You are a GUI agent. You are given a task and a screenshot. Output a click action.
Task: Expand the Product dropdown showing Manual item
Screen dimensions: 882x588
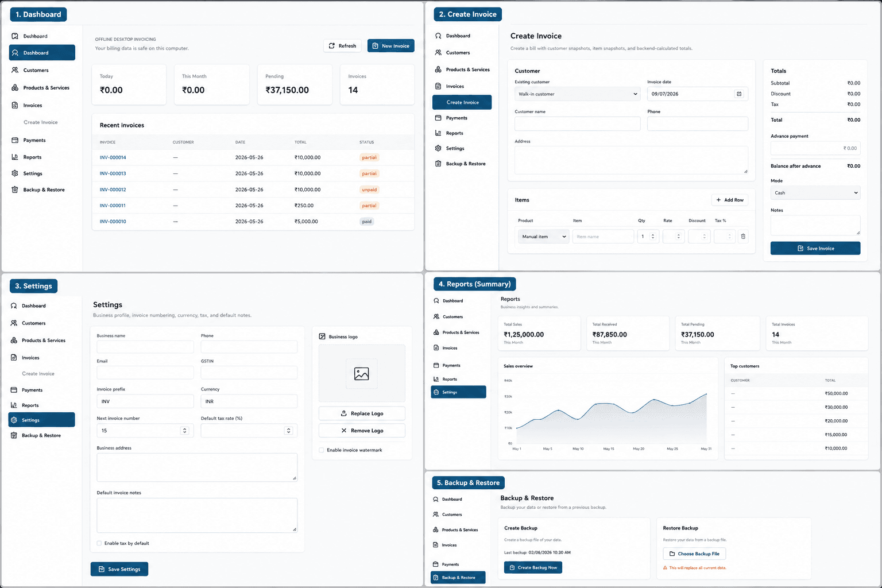pos(544,237)
